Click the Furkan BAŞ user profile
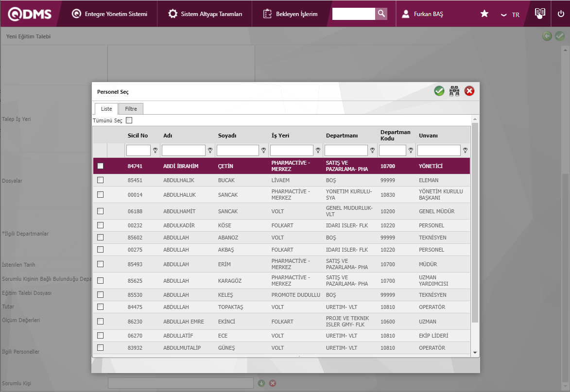This screenshot has height=392, width=570. coord(422,14)
